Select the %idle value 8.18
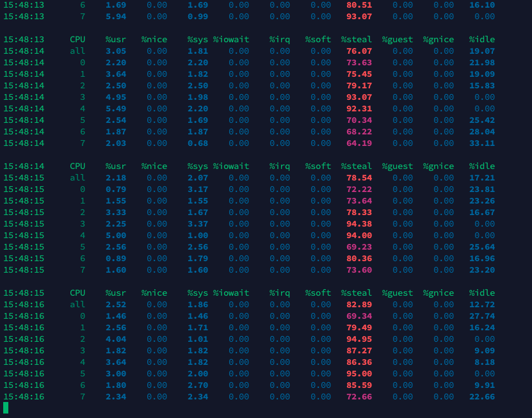This screenshot has height=418, width=532. point(485,363)
